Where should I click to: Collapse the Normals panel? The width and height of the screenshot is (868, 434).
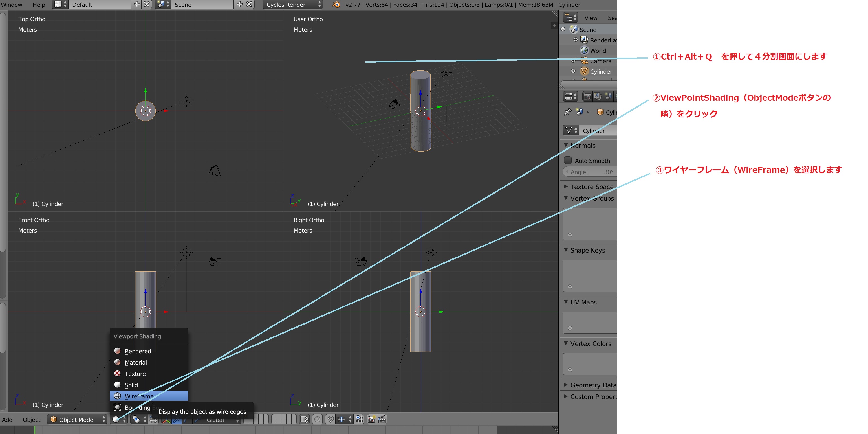point(566,145)
